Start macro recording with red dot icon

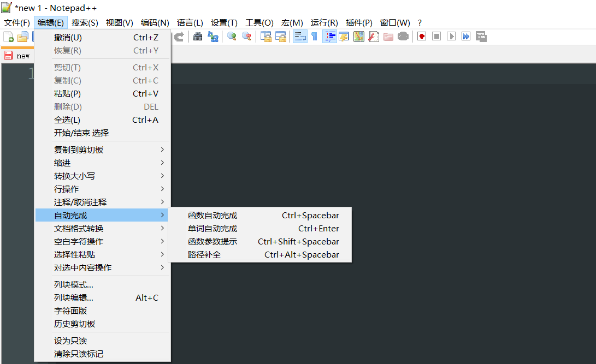(x=422, y=37)
